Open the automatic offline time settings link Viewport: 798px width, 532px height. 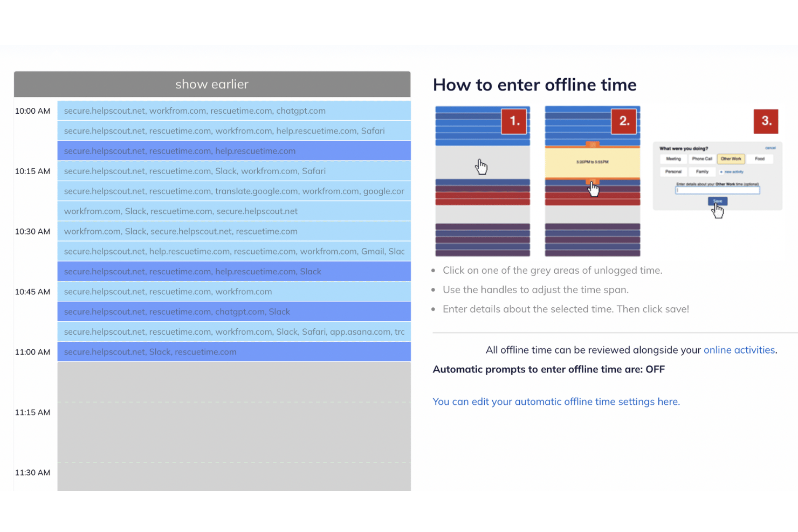[556, 402]
